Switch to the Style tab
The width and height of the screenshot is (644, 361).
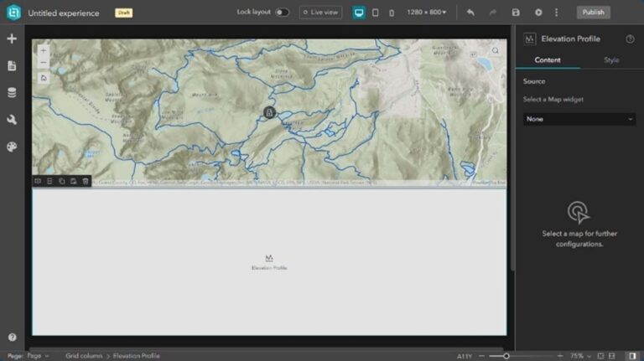(611, 60)
